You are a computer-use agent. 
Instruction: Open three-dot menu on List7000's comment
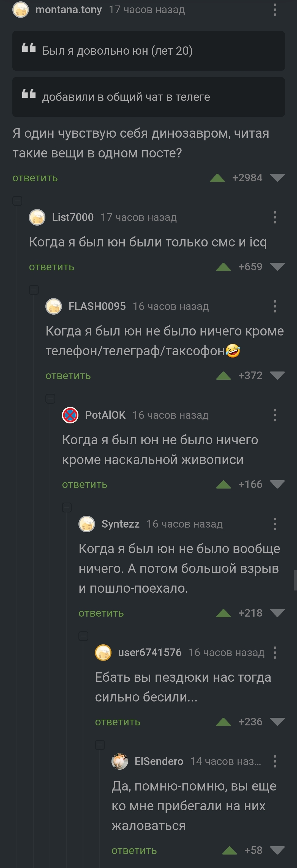[275, 217]
